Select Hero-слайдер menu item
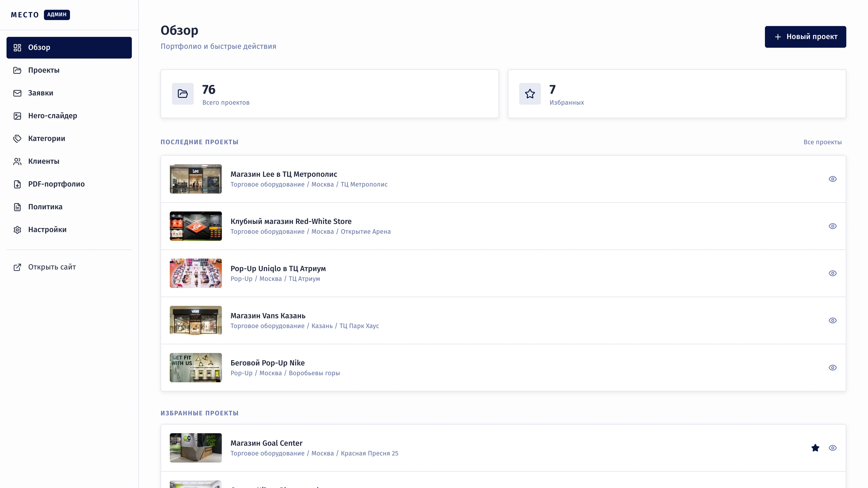The width and height of the screenshot is (868, 488). tap(69, 116)
